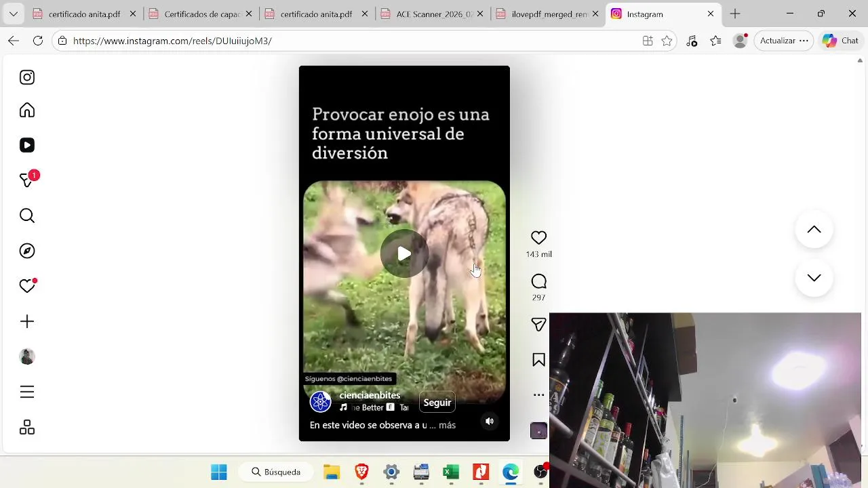Go to next reel with down arrow
This screenshot has width=868, height=488.
[814, 278]
